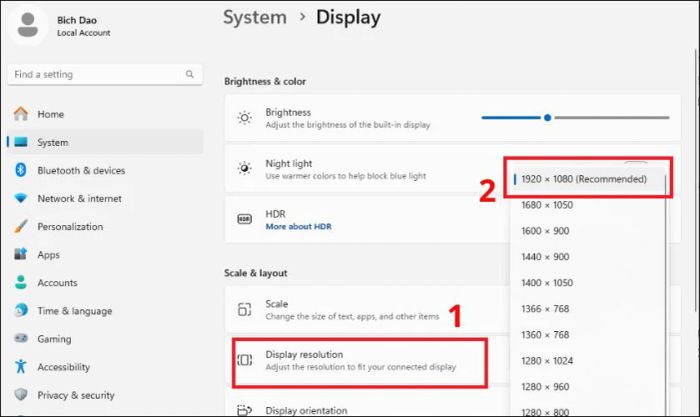Viewport: 700px width, 417px height.
Task: Click the Time & language globe icon
Action: pos(21,310)
